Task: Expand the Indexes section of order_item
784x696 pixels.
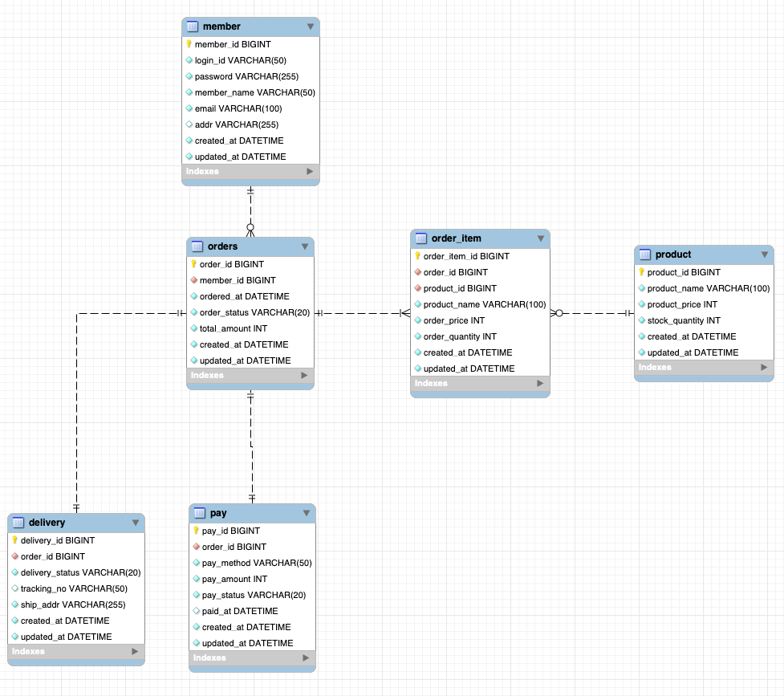Action: pos(540,384)
